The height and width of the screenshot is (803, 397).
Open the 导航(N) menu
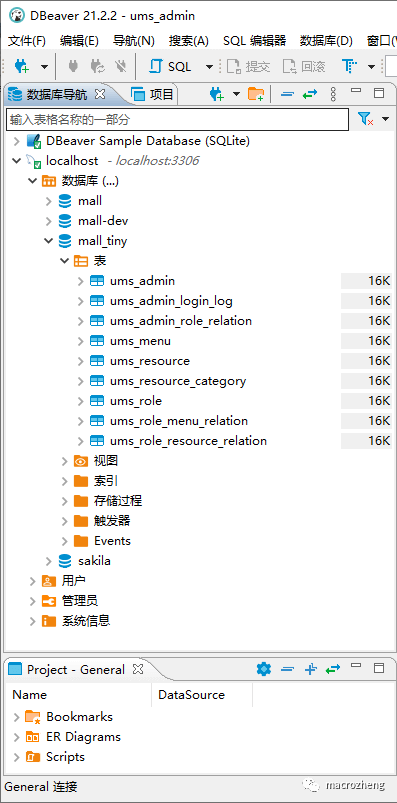click(x=134, y=41)
